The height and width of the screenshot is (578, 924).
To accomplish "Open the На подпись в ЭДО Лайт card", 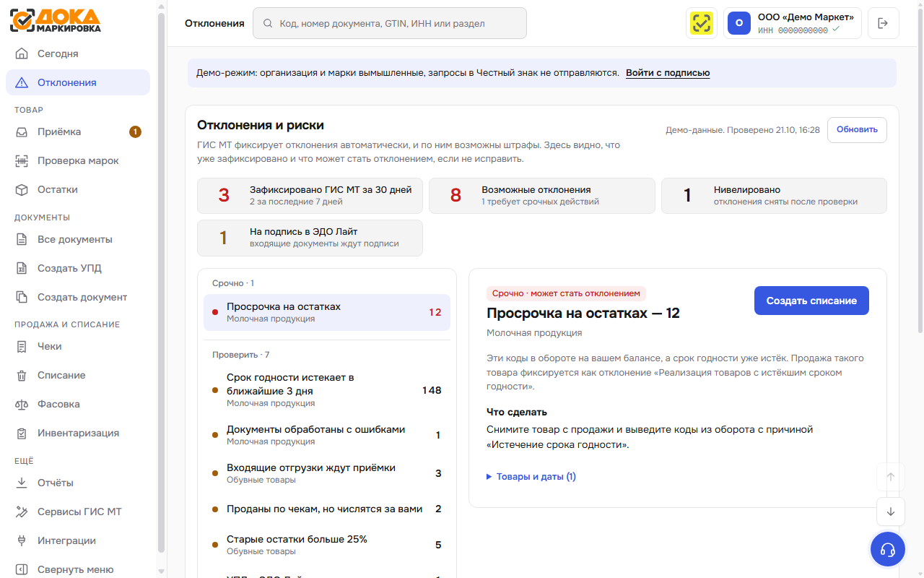I will 310,238.
